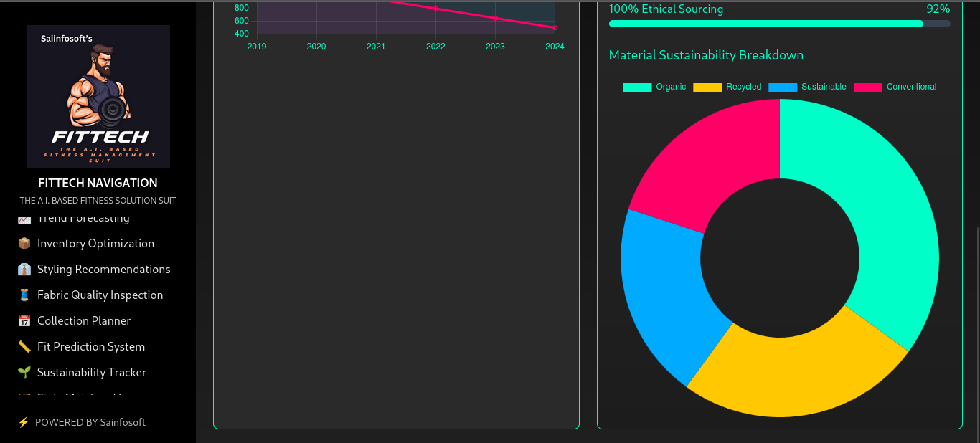
Task: Click the lightning bolt icon in the footer
Action: point(24,422)
